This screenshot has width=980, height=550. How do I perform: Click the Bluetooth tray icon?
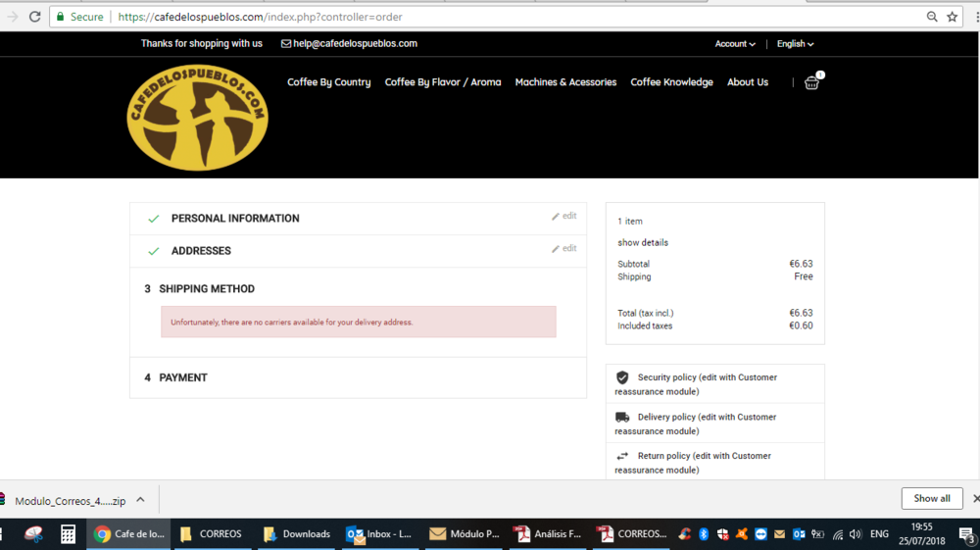[x=704, y=533]
